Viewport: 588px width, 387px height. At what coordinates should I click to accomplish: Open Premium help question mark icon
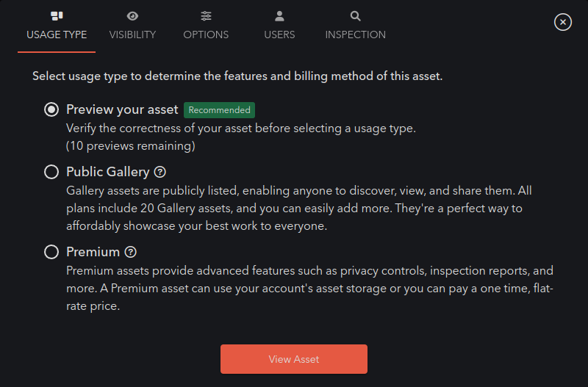point(131,252)
